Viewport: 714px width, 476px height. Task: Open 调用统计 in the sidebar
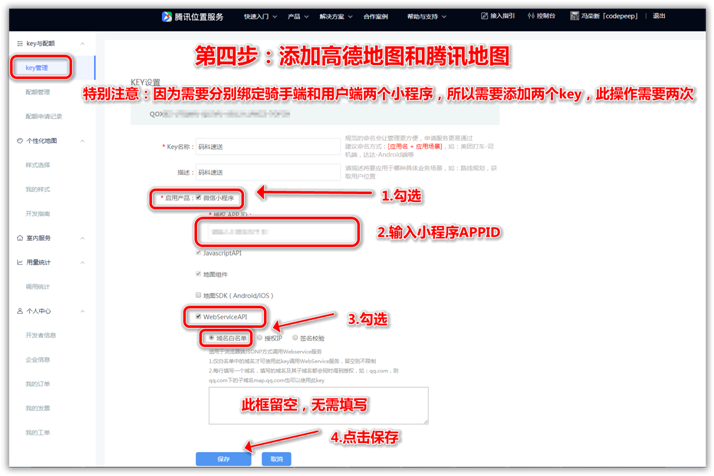coord(38,287)
